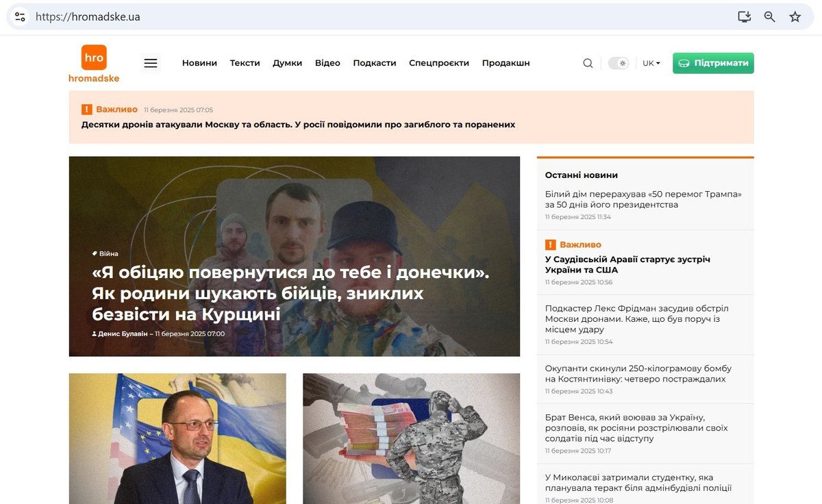Viewport: 822px width, 504px height.
Task: Open the Подкасти menu item
Action: [x=375, y=63]
